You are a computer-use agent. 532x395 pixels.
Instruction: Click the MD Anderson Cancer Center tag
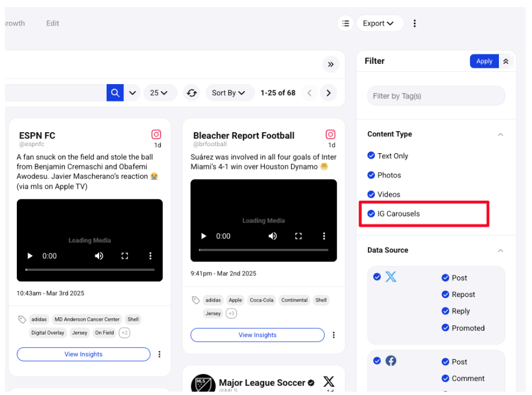tap(87, 319)
